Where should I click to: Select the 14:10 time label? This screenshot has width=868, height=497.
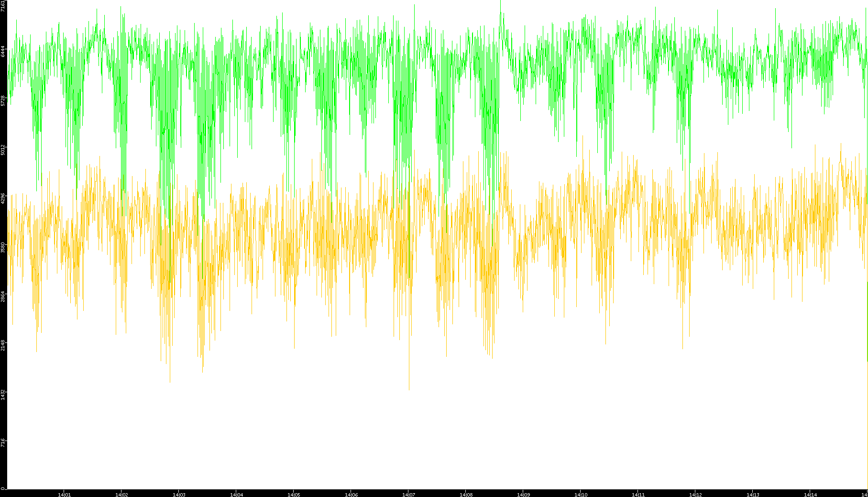point(581,494)
